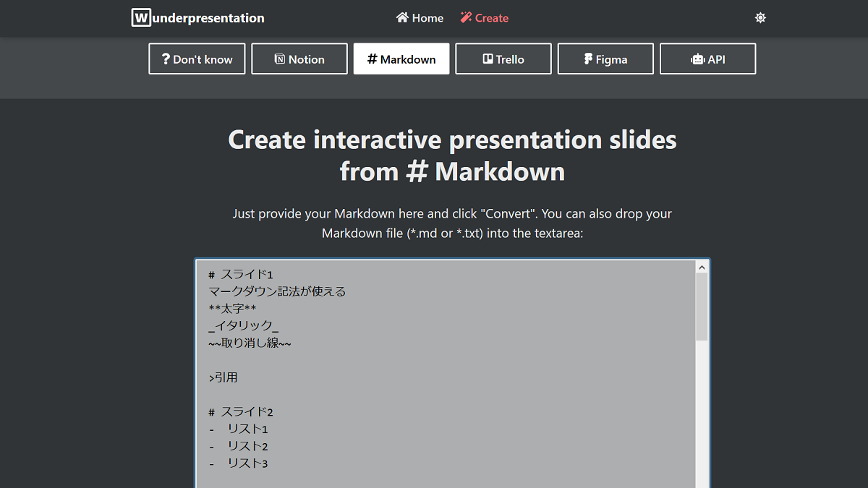The image size is (868, 488).
Task: Click the hash icon on Markdown tab
Action: pos(372,59)
